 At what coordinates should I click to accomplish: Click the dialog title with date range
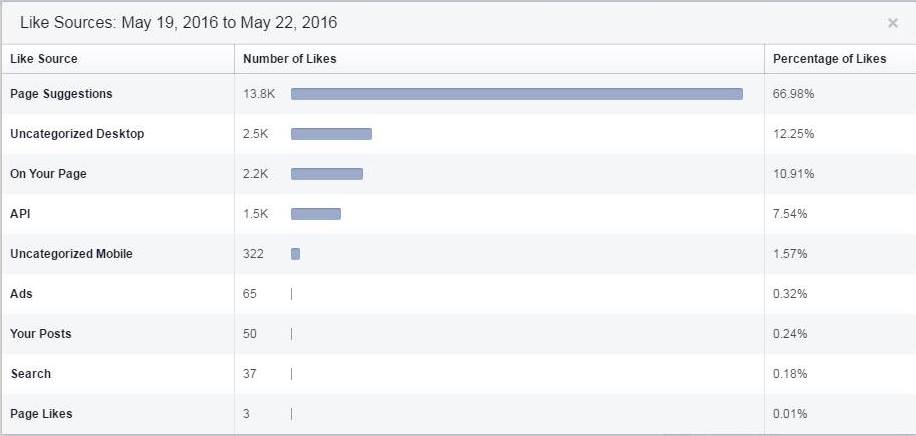click(179, 23)
